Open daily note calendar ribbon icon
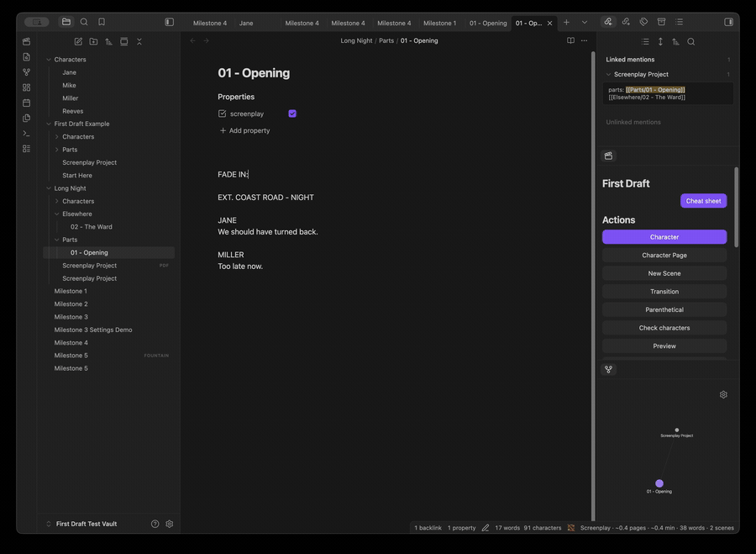Screen dimensions: 756x554 [27, 103]
